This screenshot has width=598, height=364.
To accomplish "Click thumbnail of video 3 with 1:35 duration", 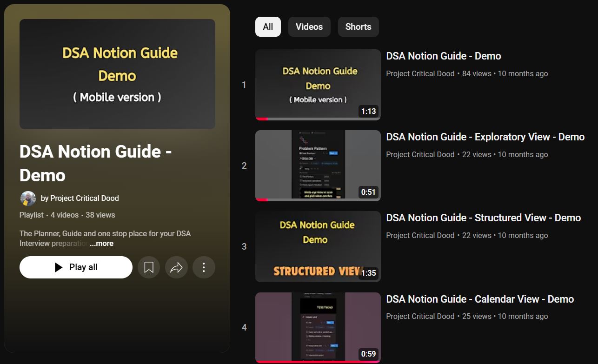I will point(318,246).
